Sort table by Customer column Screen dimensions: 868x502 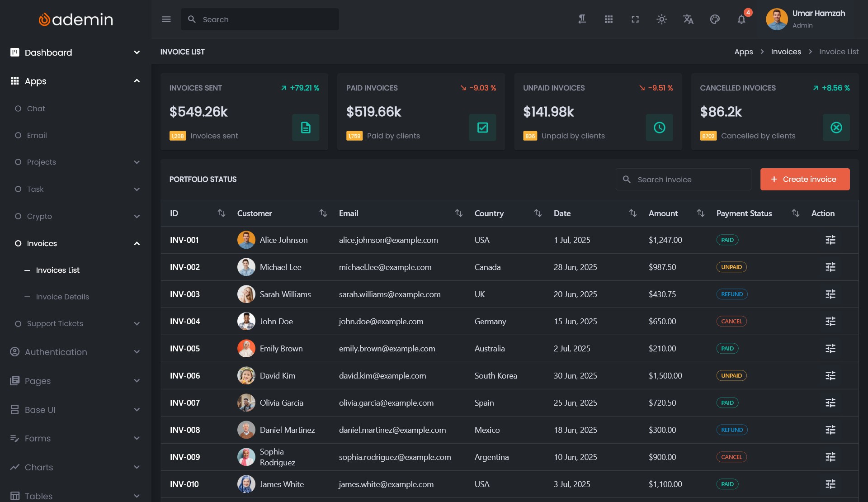(323, 213)
